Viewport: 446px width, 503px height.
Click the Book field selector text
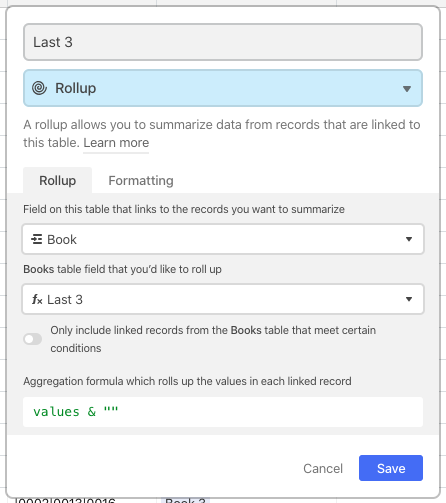click(62, 239)
